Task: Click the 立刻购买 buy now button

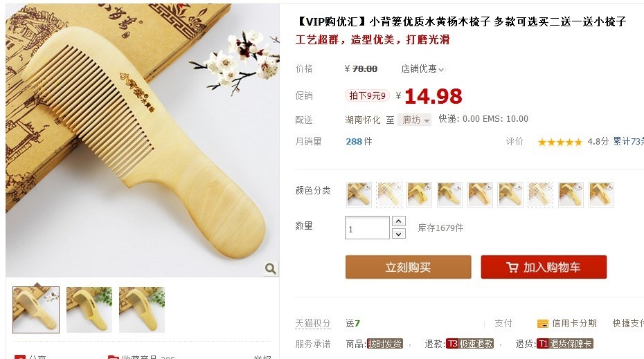Action: click(x=409, y=267)
